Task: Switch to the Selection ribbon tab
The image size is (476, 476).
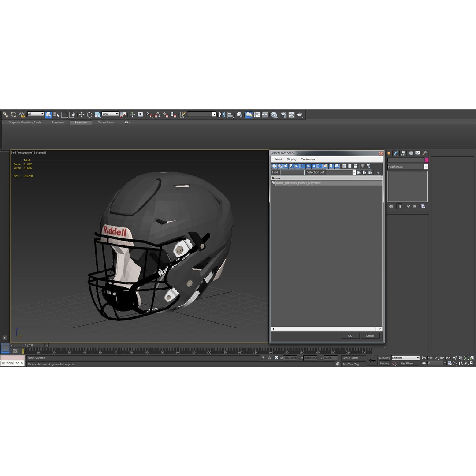Action: 81,123
